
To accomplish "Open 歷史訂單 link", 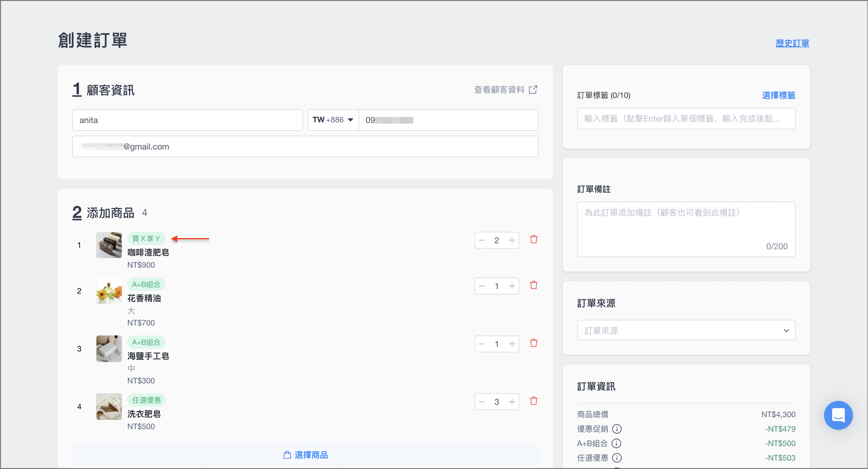I will (x=792, y=43).
